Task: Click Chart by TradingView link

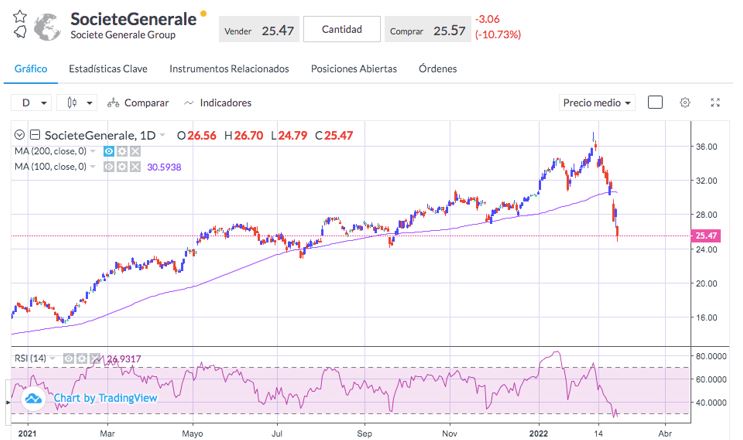Action: [x=105, y=398]
